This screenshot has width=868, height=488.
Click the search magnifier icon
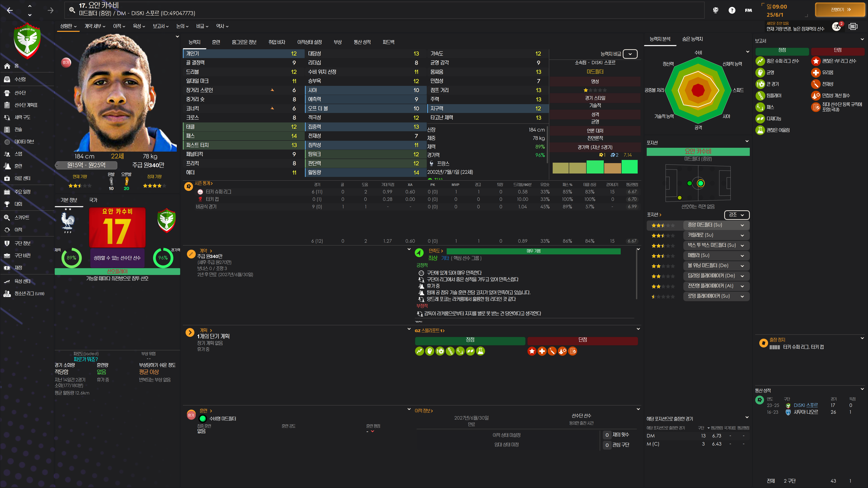click(x=72, y=10)
